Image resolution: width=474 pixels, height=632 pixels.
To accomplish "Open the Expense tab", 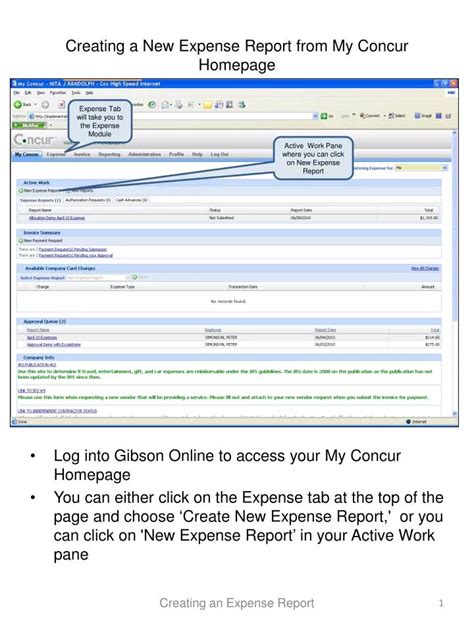I will 56,154.
